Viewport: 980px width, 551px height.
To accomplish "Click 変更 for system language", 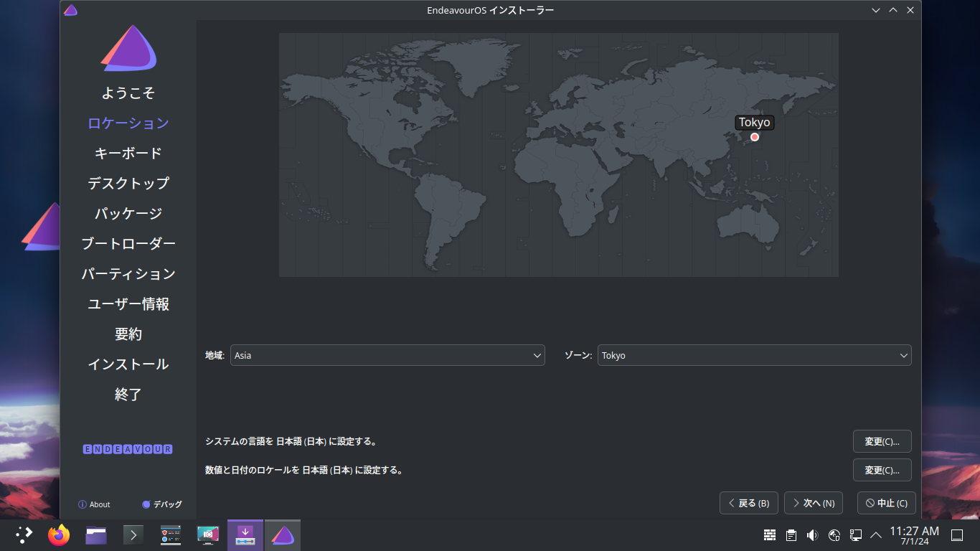I will 882,441.
